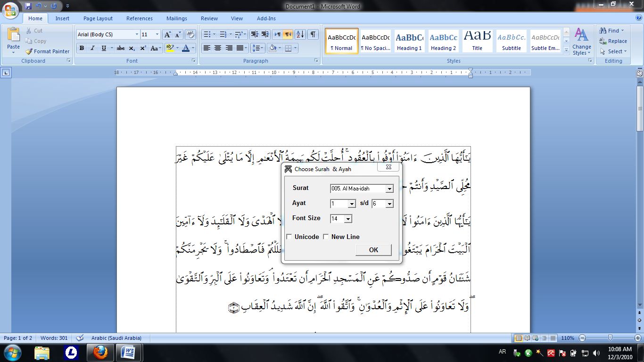The image size is (644, 362).
Task: Open the Review tab
Action: tap(209, 18)
